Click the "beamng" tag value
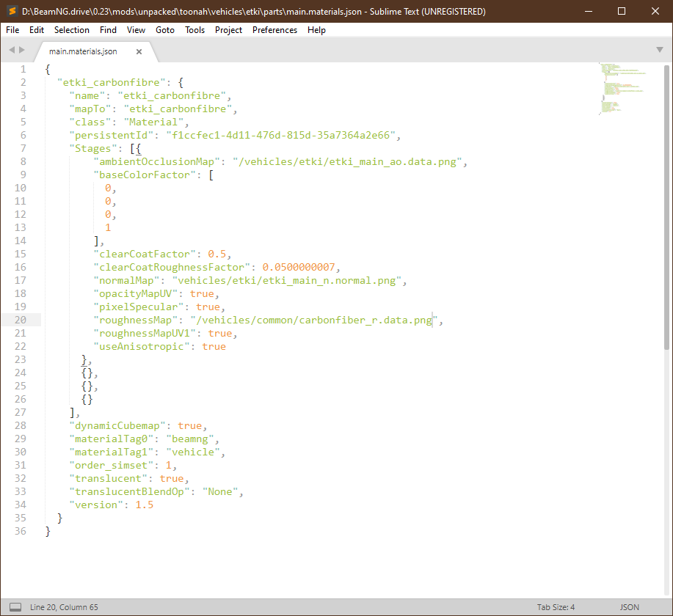 (189, 439)
